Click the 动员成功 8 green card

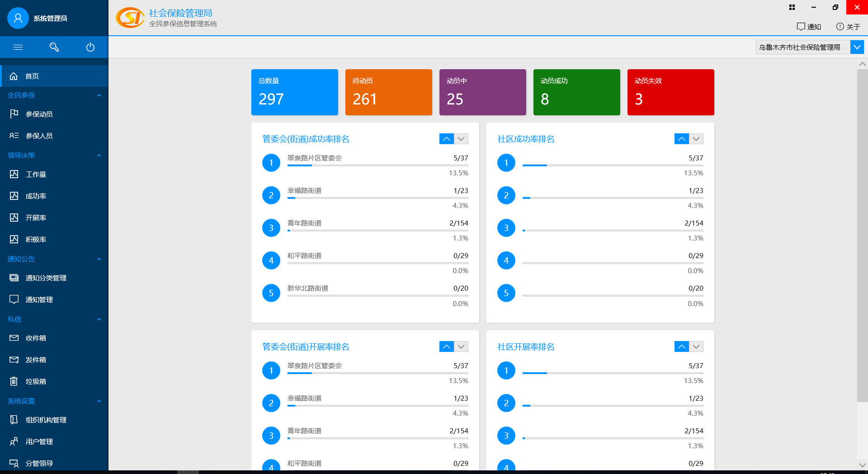[576, 92]
